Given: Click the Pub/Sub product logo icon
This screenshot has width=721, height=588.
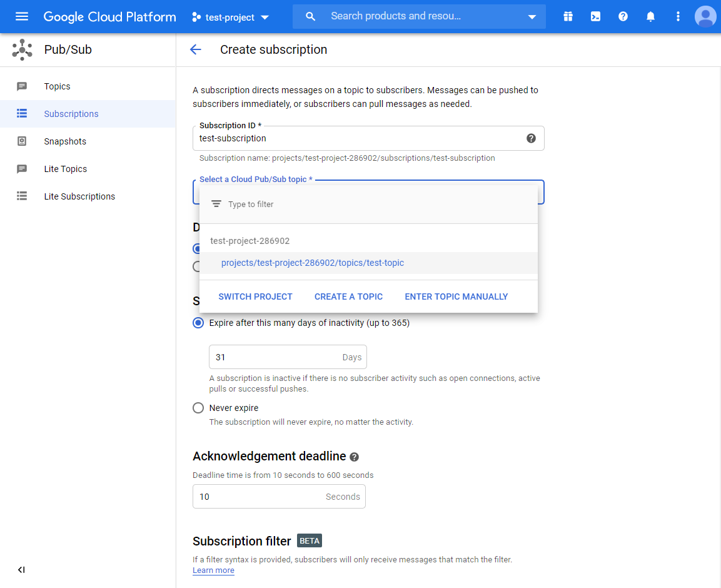Looking at the screenshot, I should 22,49.
